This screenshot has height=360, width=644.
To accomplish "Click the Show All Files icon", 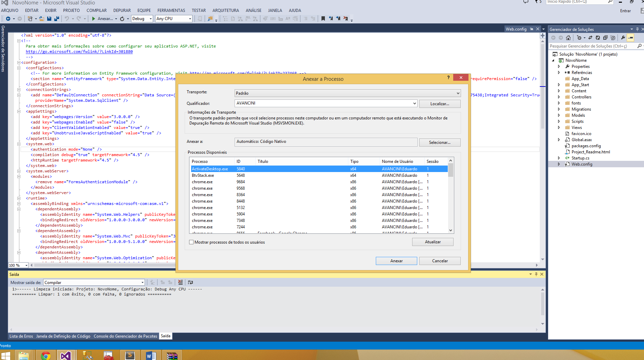I will (x=613, y=38).
